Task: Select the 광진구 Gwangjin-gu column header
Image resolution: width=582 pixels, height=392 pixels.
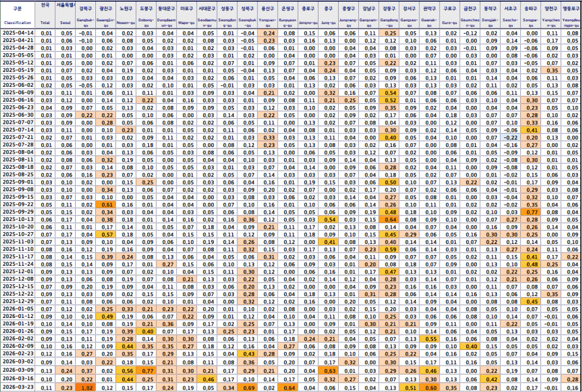Action: (105, 15)
